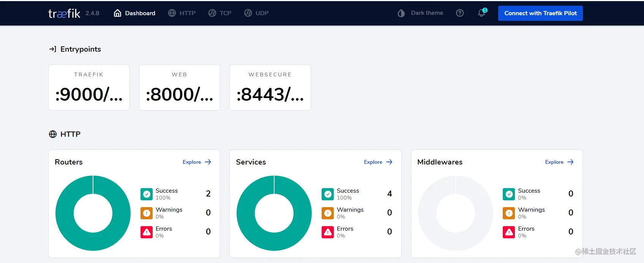Click the Routers teal donut chart

(x=93, y=213)
